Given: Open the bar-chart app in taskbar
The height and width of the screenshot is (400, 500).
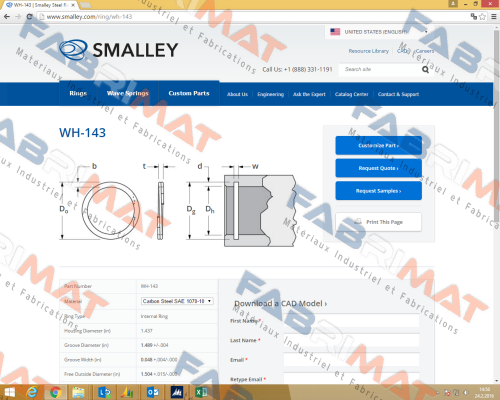Looking at the screenshot, I should pos(127,392).
